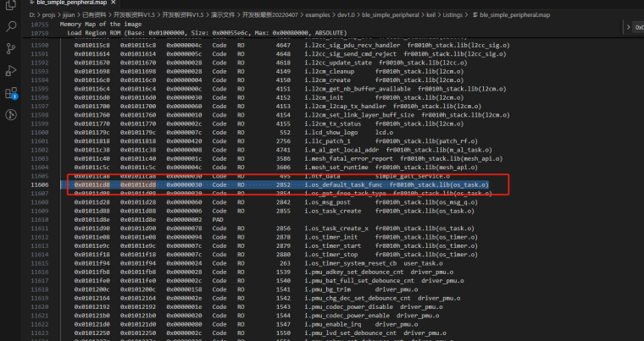Select the ble_simple_peripheral.map editor tab
This screenshot has width=644, height=341.
(x=73, y=3)
